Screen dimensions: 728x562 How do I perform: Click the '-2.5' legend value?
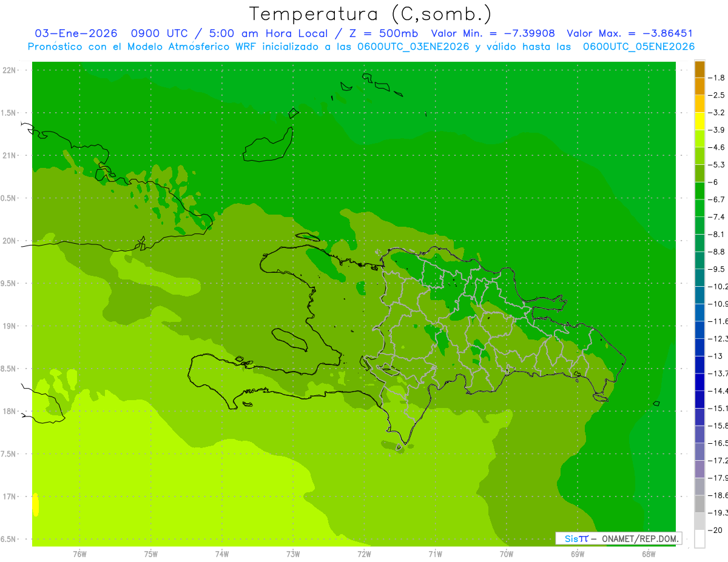[x=716, y=95]
